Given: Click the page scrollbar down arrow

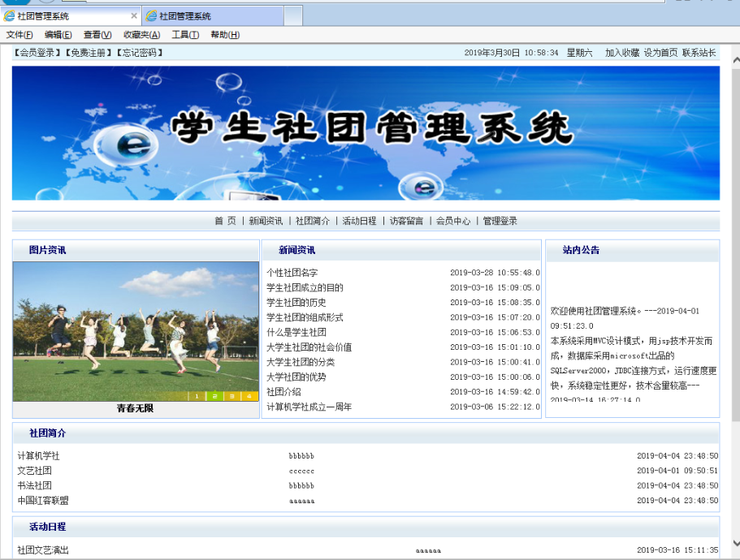Looking at the screenshot, I should point(736,544).
